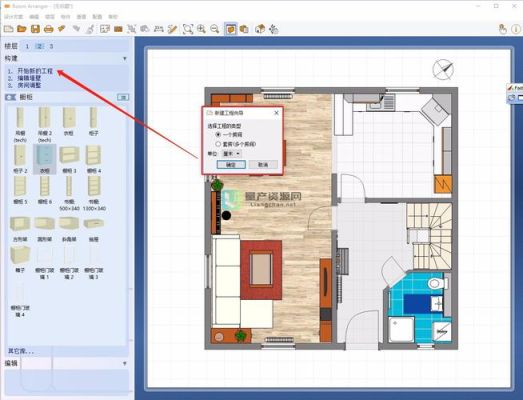Click the compass rose on the floor plan
The width and height of the screenshot is (523, 400).
click(x=443, y=69)
